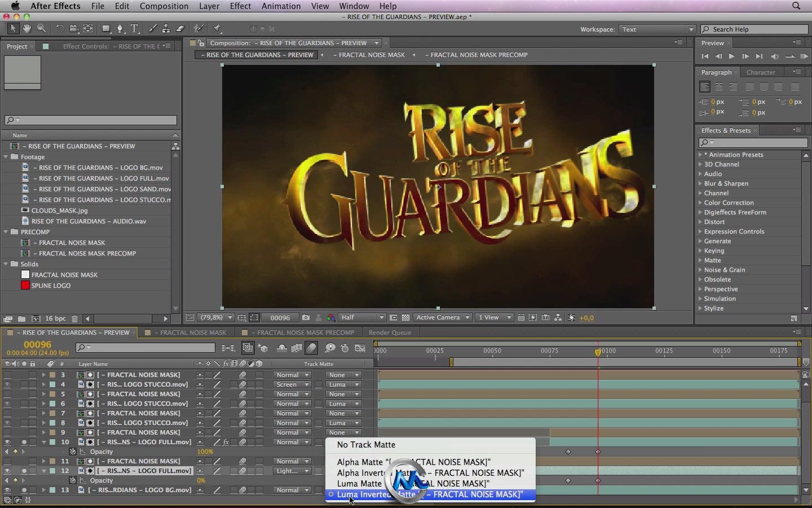
Task: Open Spotlight search in menu bar
Action: pos(796,6)
